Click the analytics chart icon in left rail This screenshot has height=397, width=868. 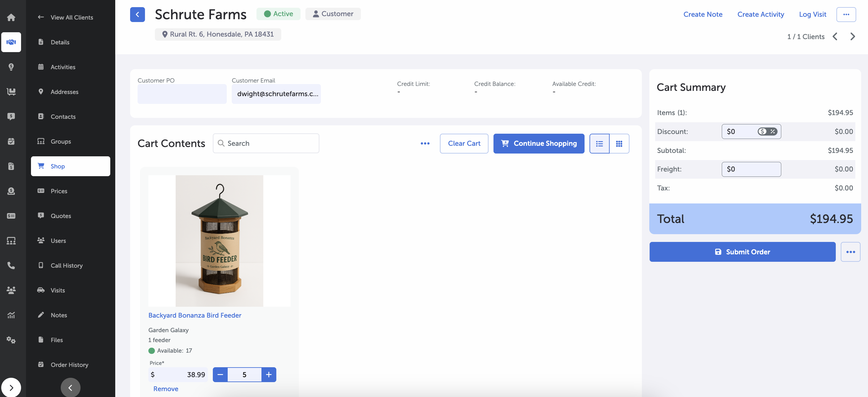point(11,315)
